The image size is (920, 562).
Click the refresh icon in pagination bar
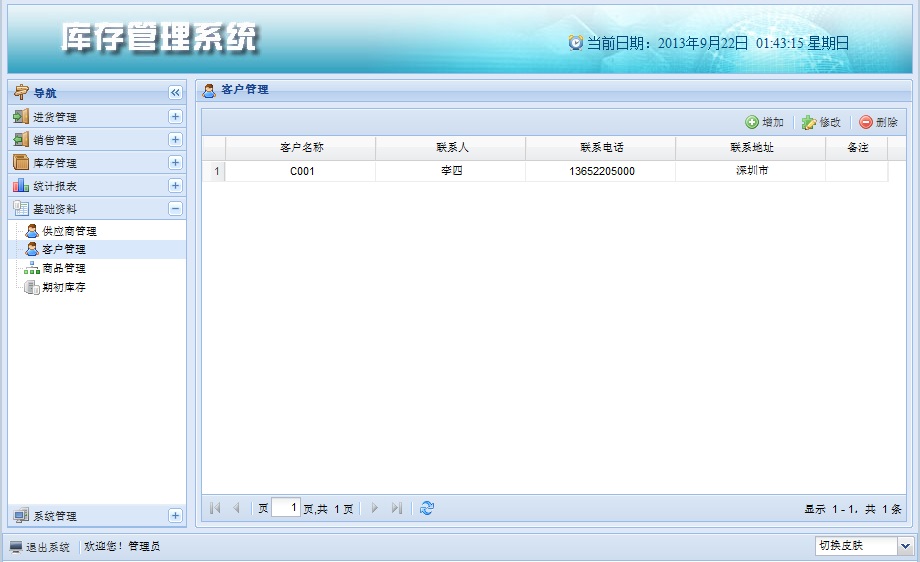click(427, 508)
